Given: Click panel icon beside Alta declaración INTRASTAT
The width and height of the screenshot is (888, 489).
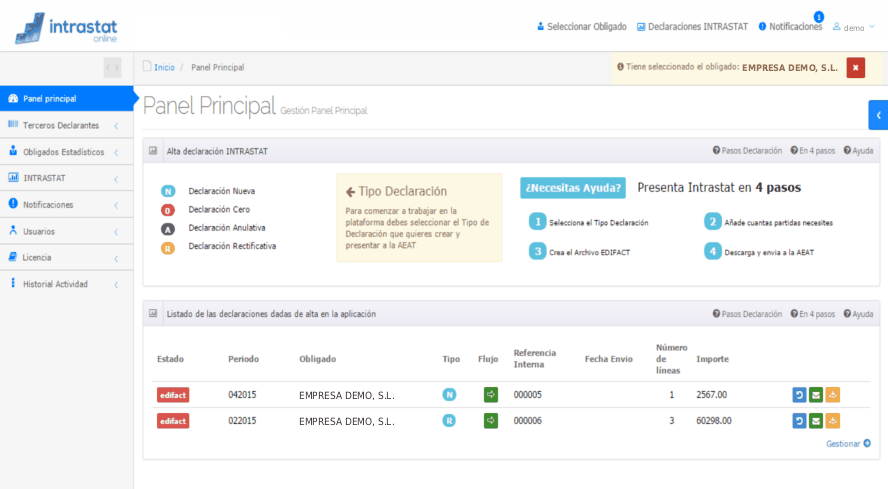Looking at the screenshot, I should tap(153, 151).
